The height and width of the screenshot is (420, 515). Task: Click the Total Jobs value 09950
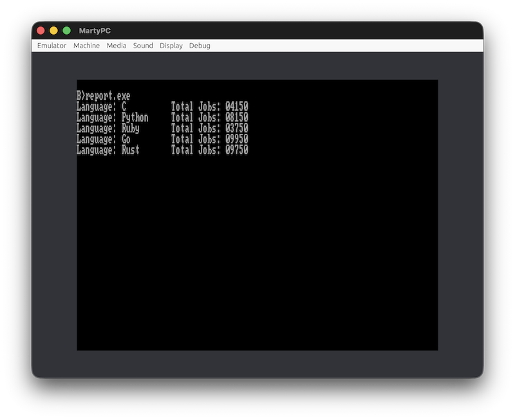pos(236,140)
